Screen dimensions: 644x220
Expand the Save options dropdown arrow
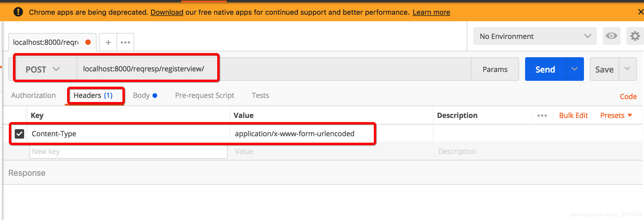tap(628, 69)
